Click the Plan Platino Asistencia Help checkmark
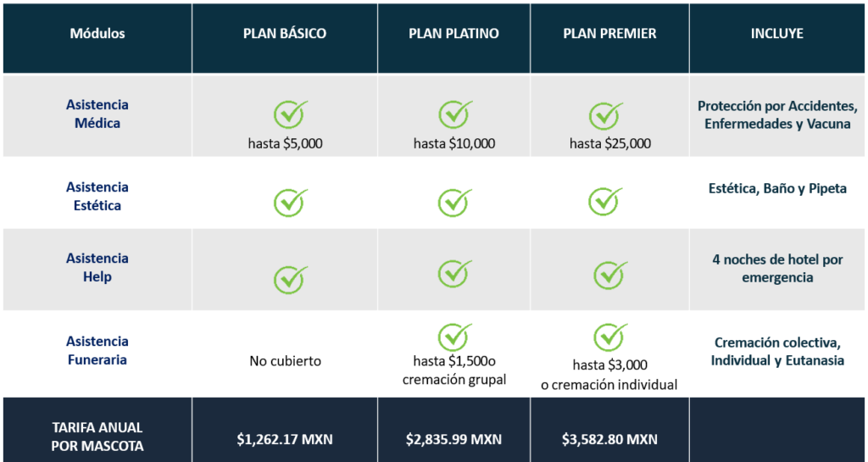Viewport: 868px width, 462px height. click(454, 273)
